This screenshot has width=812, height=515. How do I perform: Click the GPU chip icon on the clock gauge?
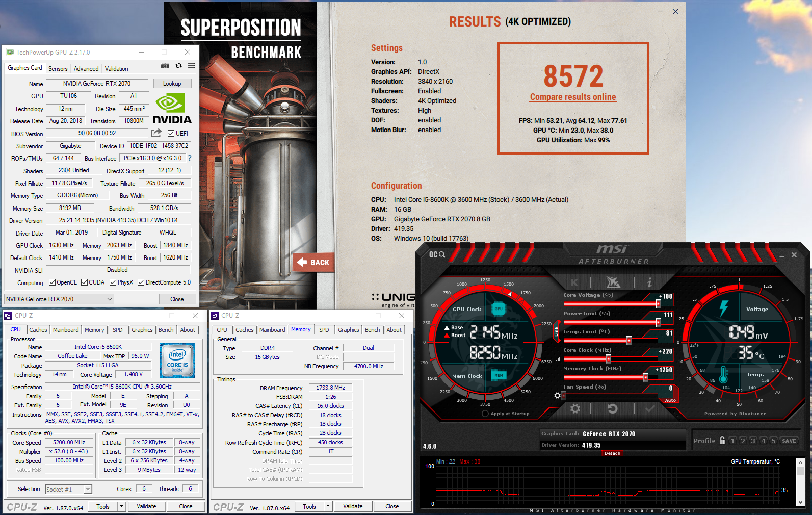[x=499, y=308]
